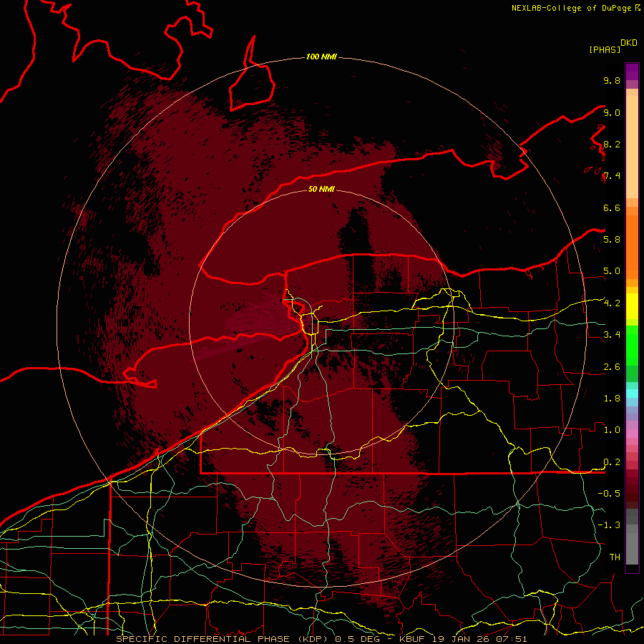
Task: Click the -1.3 scale value
Action: (609, 525)
